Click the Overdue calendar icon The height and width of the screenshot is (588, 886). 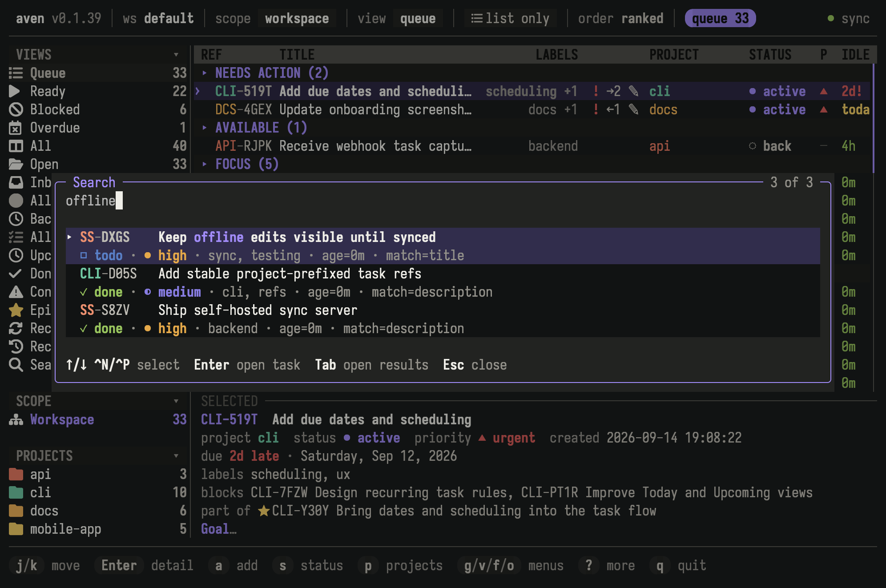point(16,128)
